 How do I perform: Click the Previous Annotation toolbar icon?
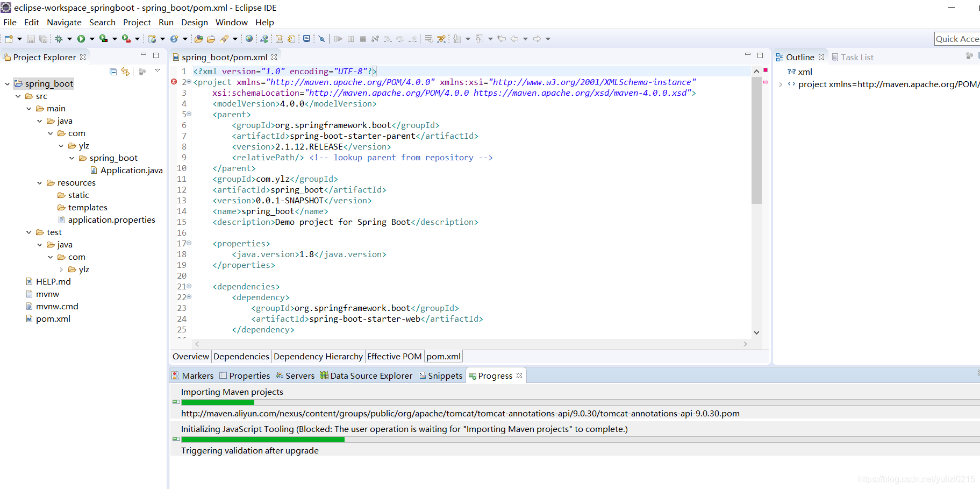(480, 39)
